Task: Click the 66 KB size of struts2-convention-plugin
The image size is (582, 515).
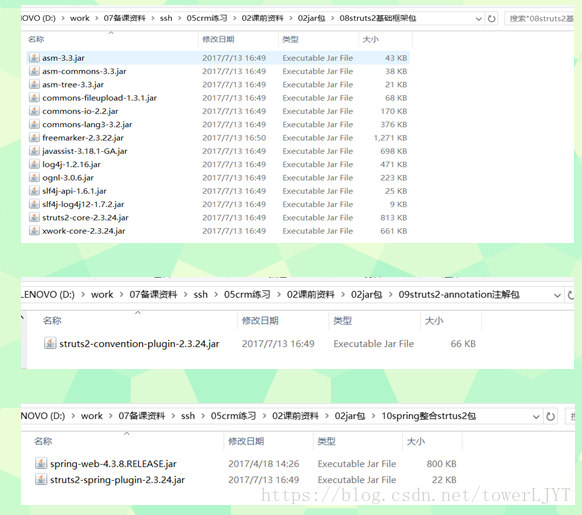Action: [x=463, y=344]
